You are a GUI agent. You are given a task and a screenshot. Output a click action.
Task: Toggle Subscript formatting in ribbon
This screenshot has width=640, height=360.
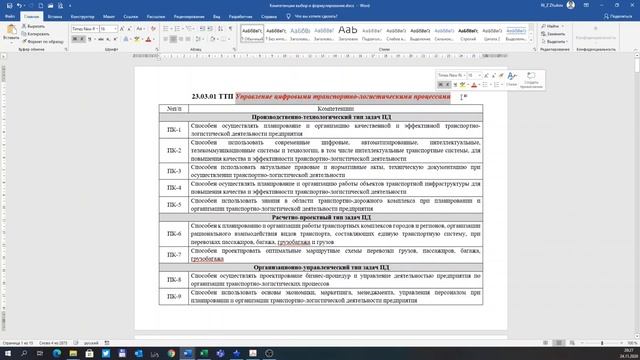(108, 39)
